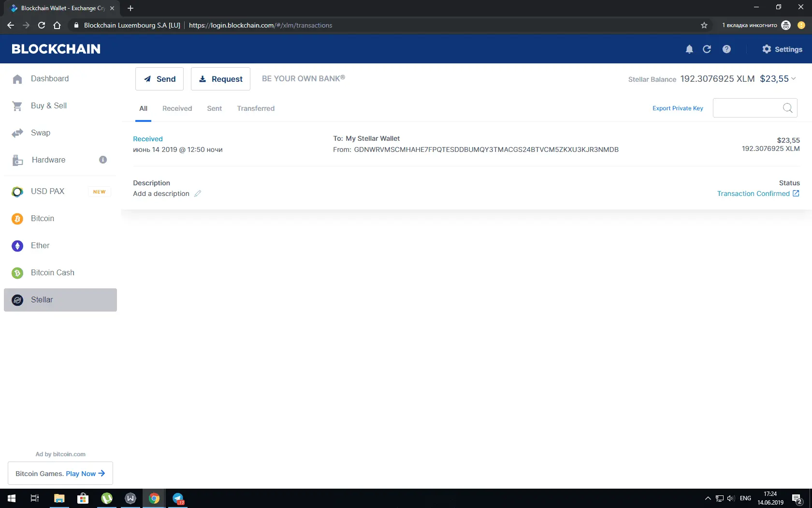The image size is (812, 508).
Task: Click into the transaction search field
Action: [x=747, y=108]
